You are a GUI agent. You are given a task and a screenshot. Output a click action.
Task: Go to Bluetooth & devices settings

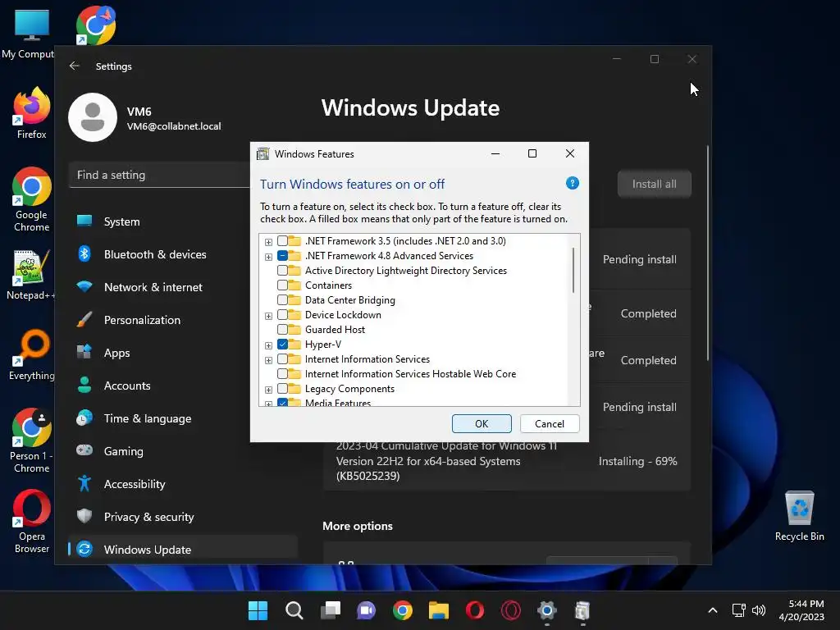182,254
